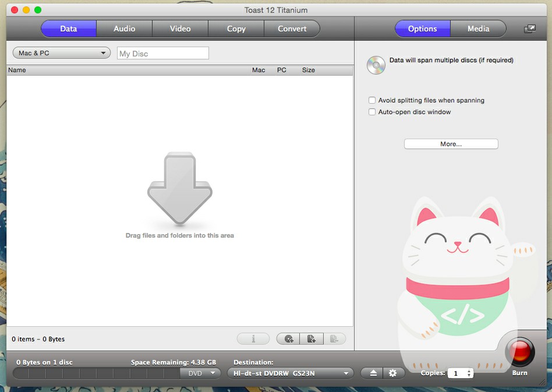
Task: Click the Mac column header
Action: (259, 70)
